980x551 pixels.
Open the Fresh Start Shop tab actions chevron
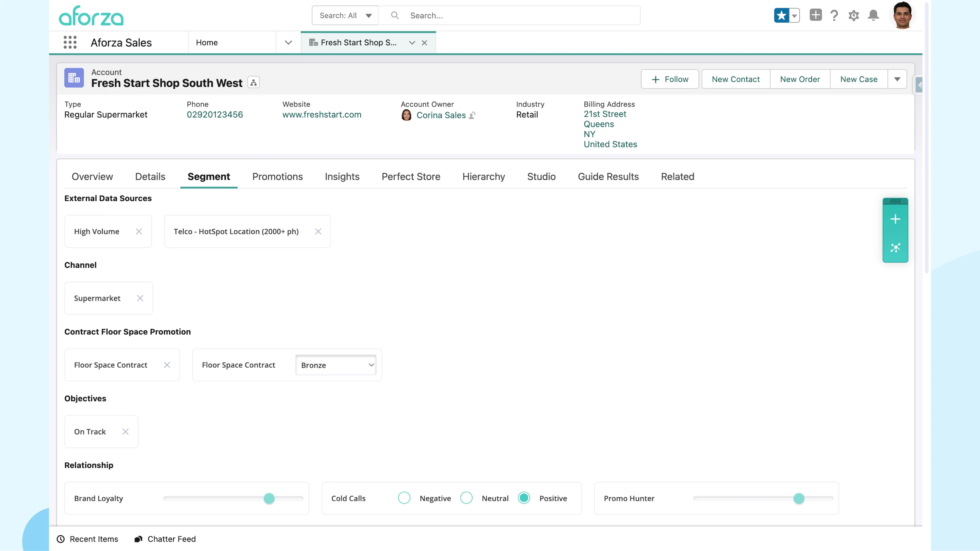[412, 43]
